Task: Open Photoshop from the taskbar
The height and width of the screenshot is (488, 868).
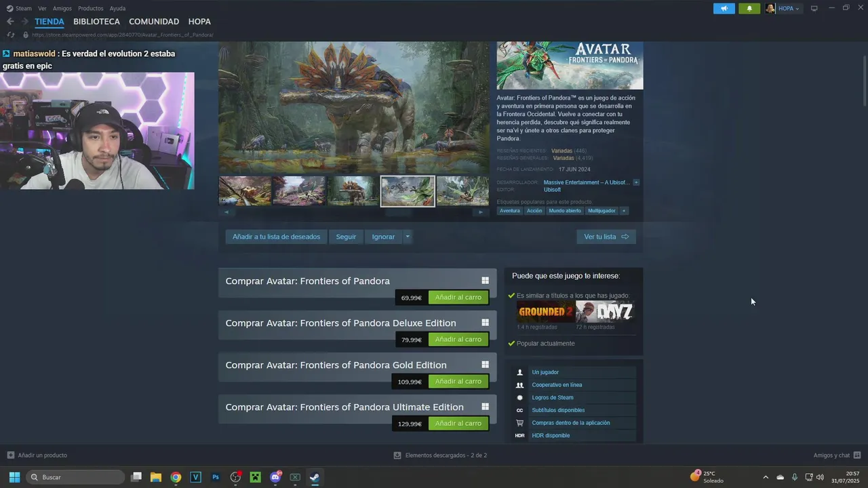Action: click(x=216, y=477)
